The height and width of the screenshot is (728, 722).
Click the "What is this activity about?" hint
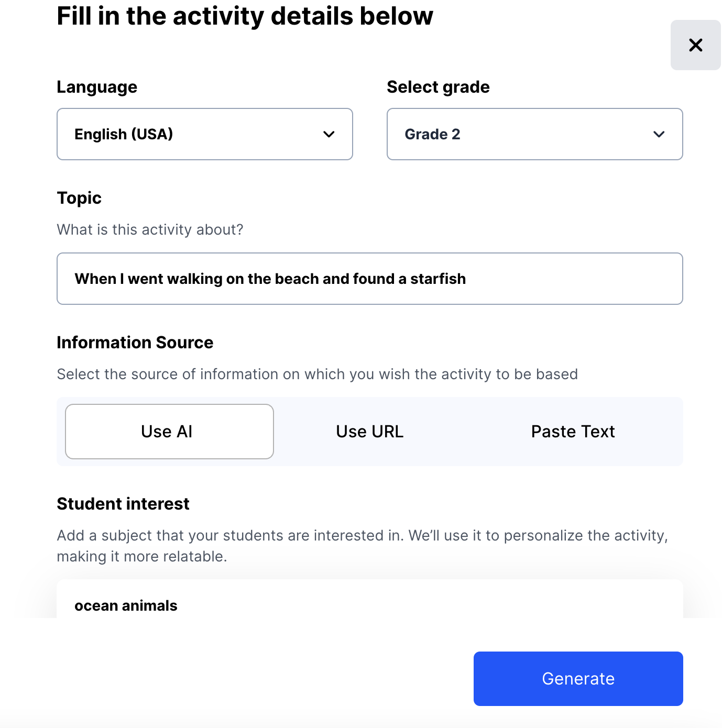click(150, 229)
